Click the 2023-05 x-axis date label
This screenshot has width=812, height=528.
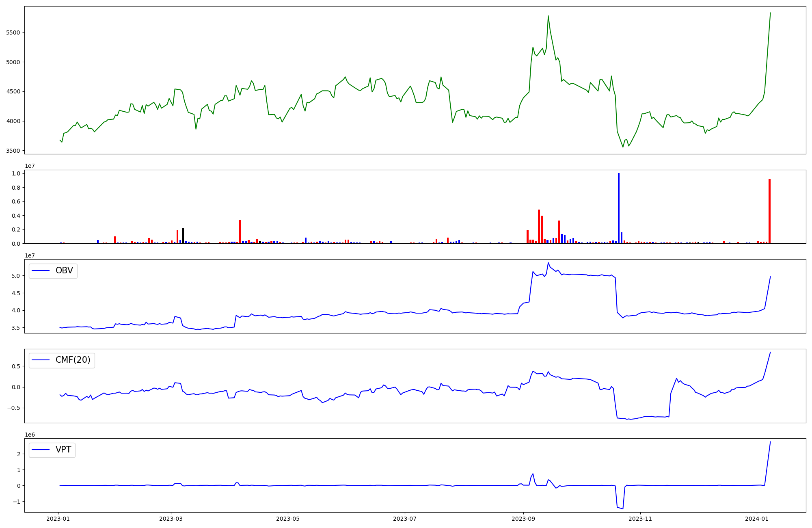[x=288, y=519]
